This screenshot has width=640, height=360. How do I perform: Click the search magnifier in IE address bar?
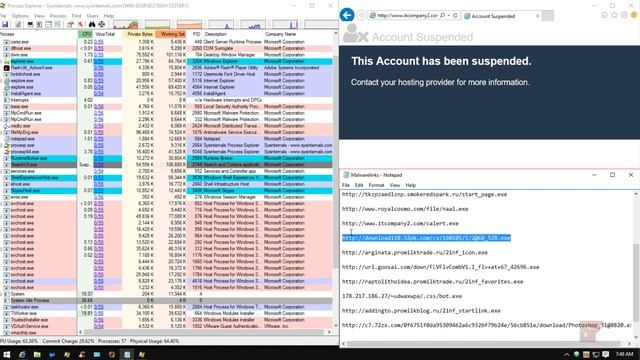point(442,16)
